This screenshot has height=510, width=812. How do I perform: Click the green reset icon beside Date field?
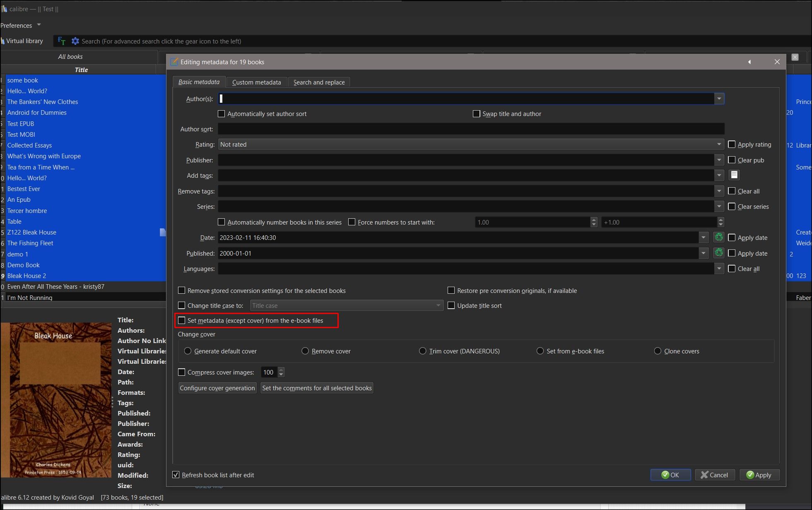point(719,237)
